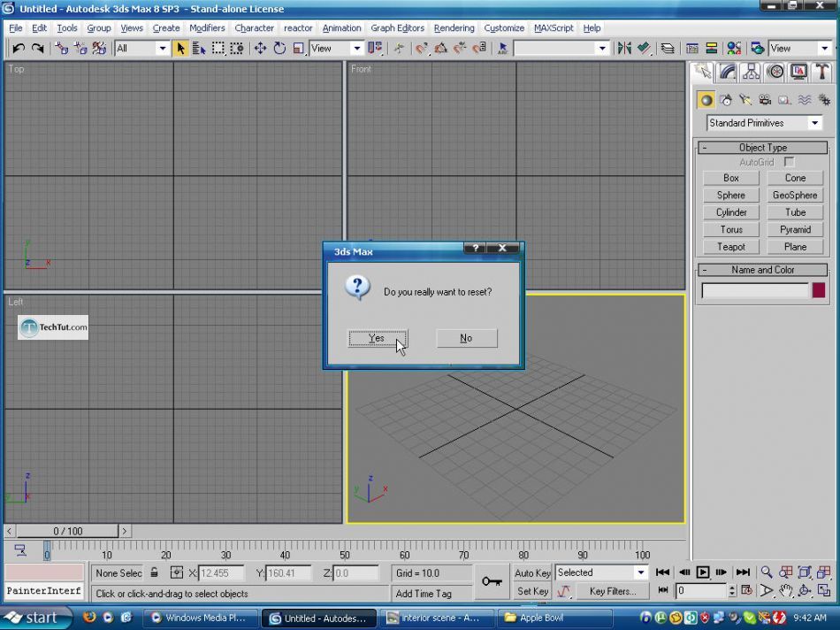Click the Arc Rotate viewport control
The image size is (840, 630).
point(805,591)
